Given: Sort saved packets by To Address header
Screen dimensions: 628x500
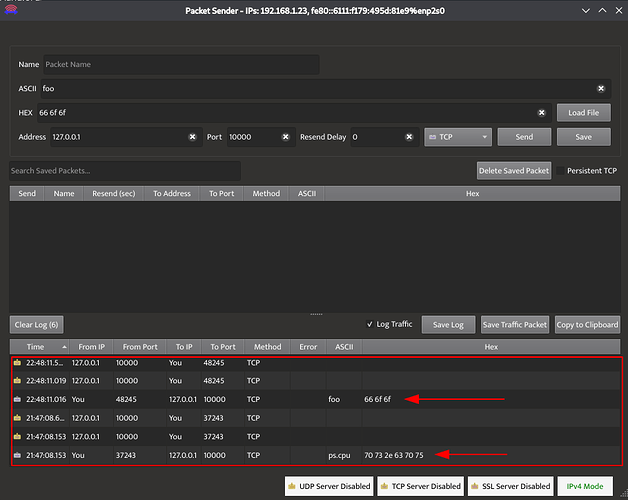Looking at the screenshot, I should 171,193.
